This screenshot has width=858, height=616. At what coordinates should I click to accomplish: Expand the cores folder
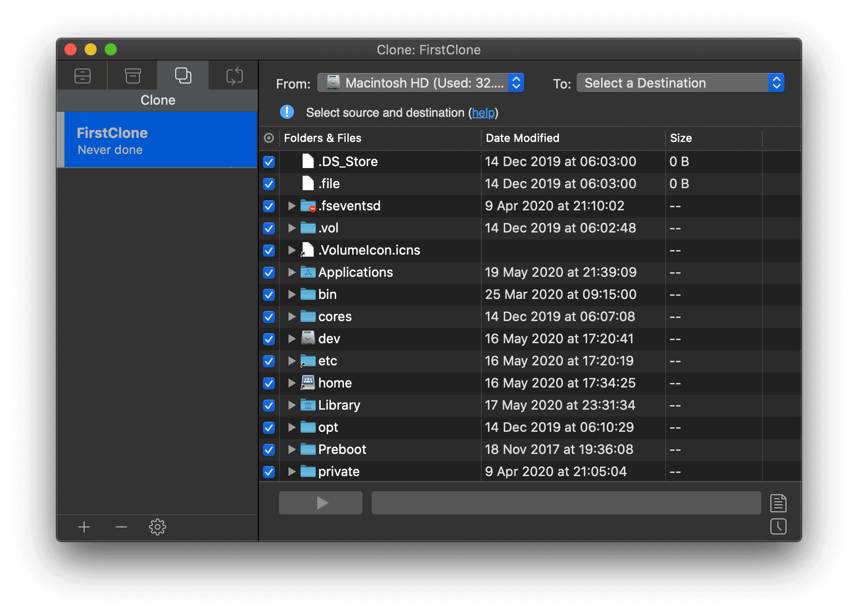tap(292, 317)
